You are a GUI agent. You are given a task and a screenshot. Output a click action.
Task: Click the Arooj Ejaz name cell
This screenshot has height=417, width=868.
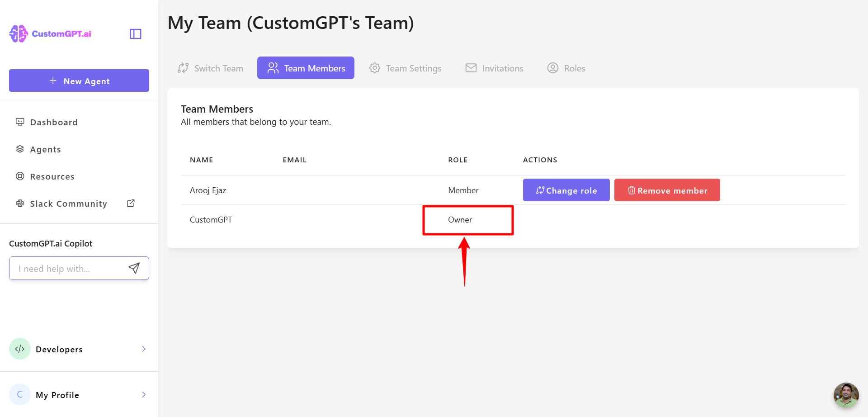click(208, 190)
